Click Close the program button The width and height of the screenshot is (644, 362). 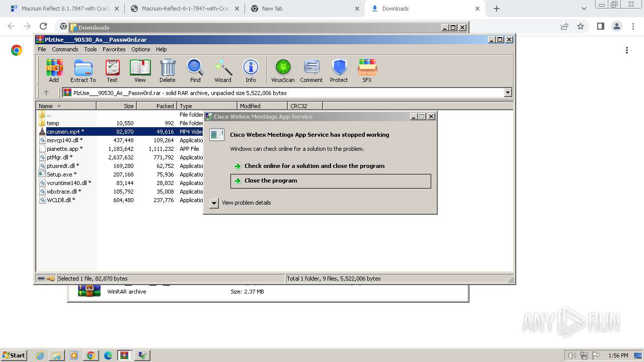[331, 181]
